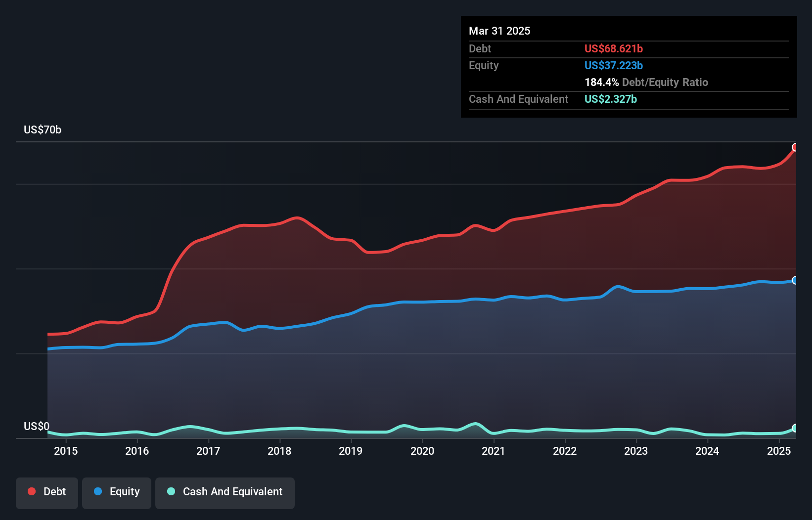Image resolution: width=812 pixels, height=520 pixels.
Task: Click the US$70b y-axis label
Action: click(x=43, y=130)
